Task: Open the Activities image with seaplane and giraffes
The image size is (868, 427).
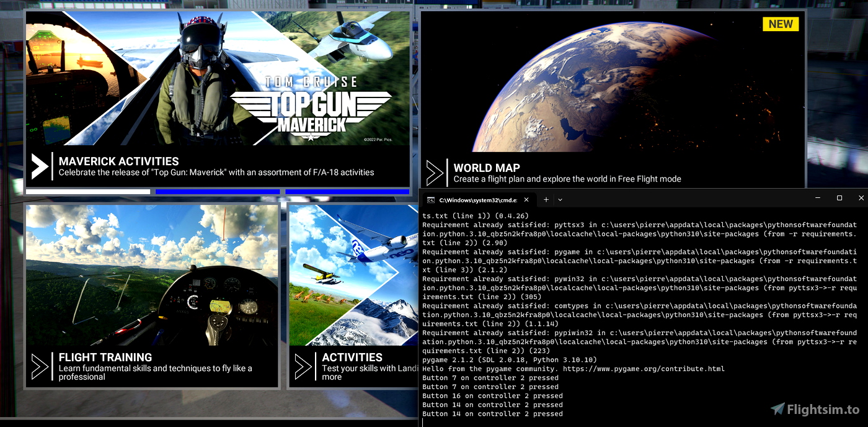Action: click(x=354, y=275)
